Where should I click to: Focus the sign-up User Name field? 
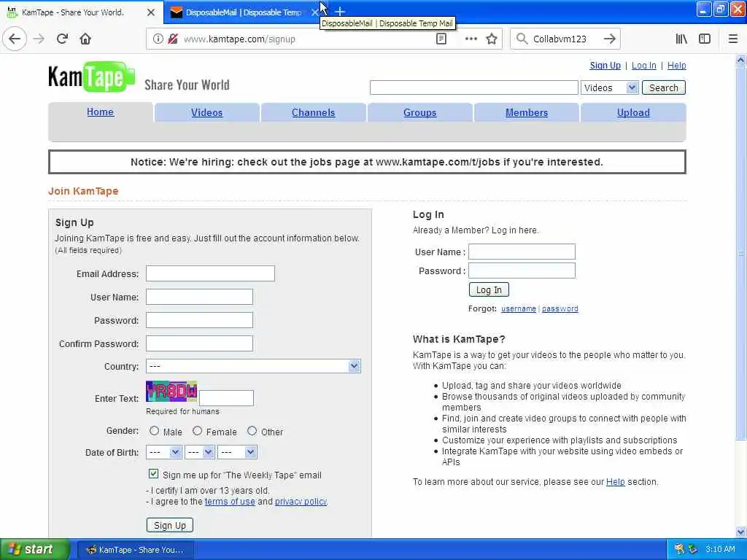199,297
